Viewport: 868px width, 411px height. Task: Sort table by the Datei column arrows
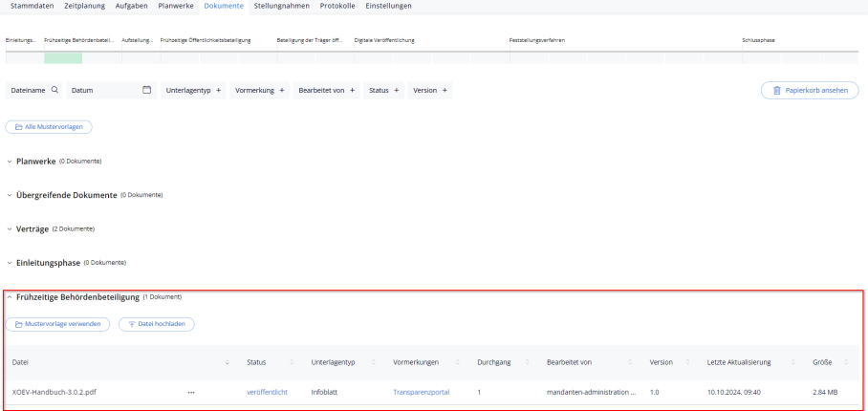tap(227, 362)
